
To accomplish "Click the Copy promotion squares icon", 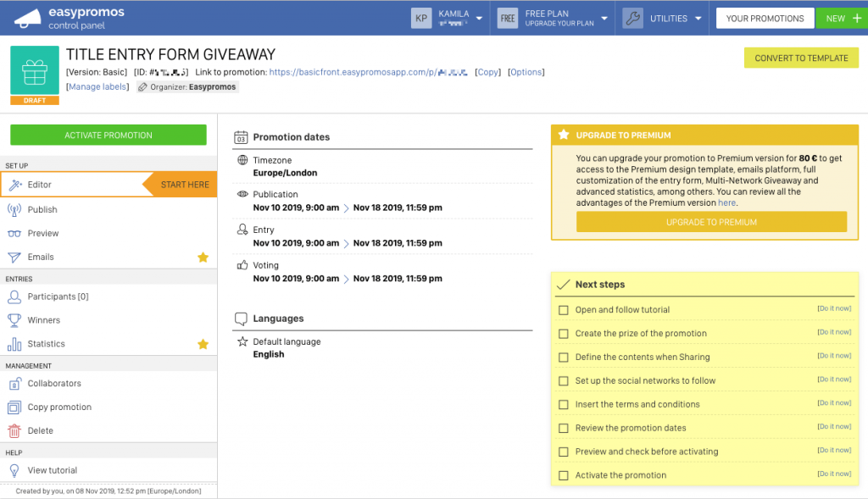I will [x=14, y=408].
